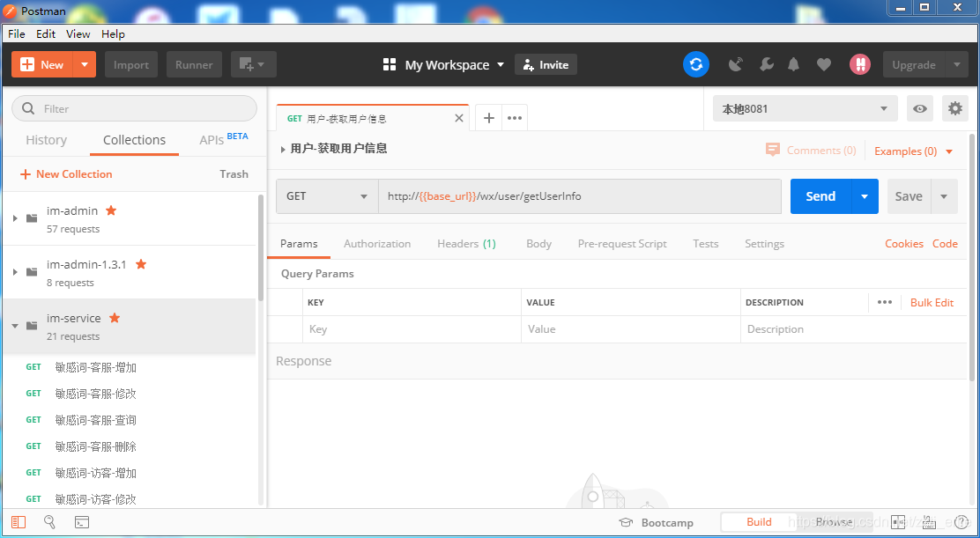Switch to Build mode
The height and width of the screenshot is (538, 980).
tap(759, 522)
